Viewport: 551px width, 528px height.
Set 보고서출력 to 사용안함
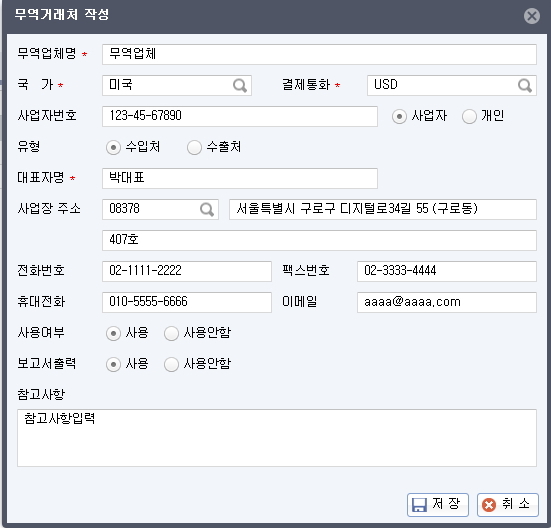click(171, 364)
